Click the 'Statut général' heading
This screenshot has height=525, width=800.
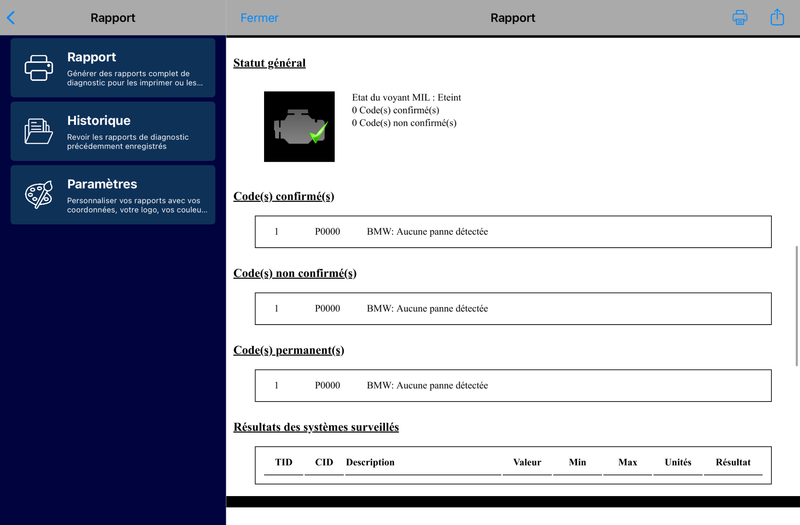[x=269, y=63]
